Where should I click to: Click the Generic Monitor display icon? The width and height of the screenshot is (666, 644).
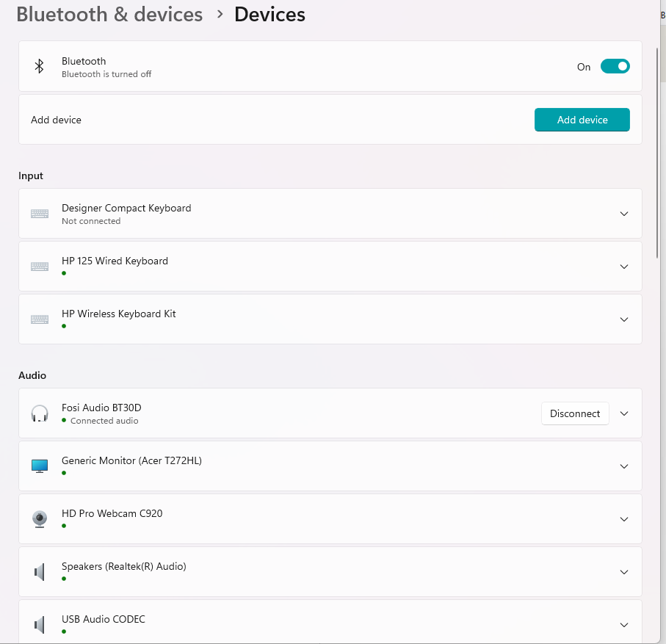point(40,466)
